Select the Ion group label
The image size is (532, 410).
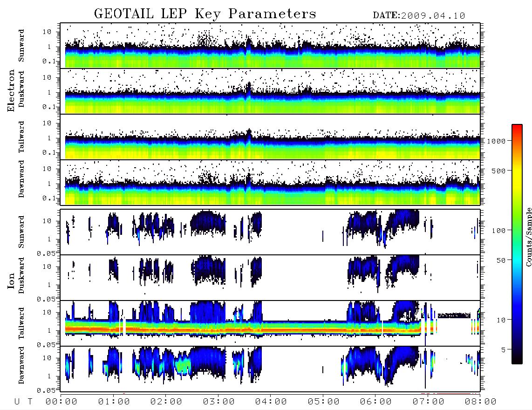tap(11, 280)
